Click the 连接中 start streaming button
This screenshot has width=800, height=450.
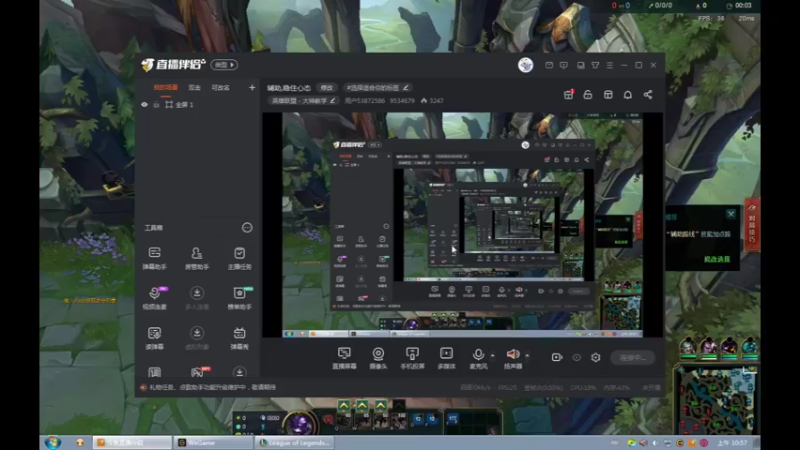(633, 358)
